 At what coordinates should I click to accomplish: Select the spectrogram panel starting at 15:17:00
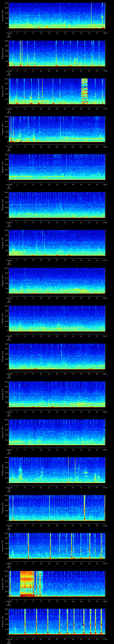click(57, 129)
